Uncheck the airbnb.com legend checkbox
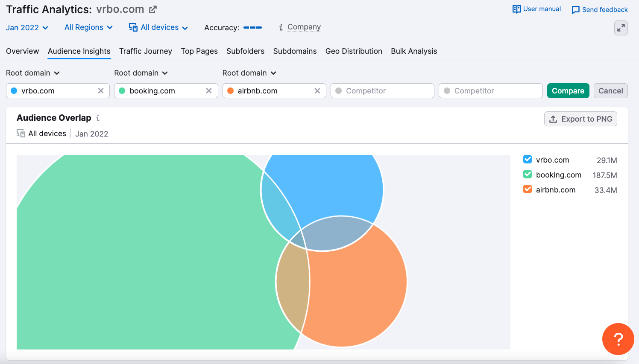639x364 pixels. pos(528,189)
